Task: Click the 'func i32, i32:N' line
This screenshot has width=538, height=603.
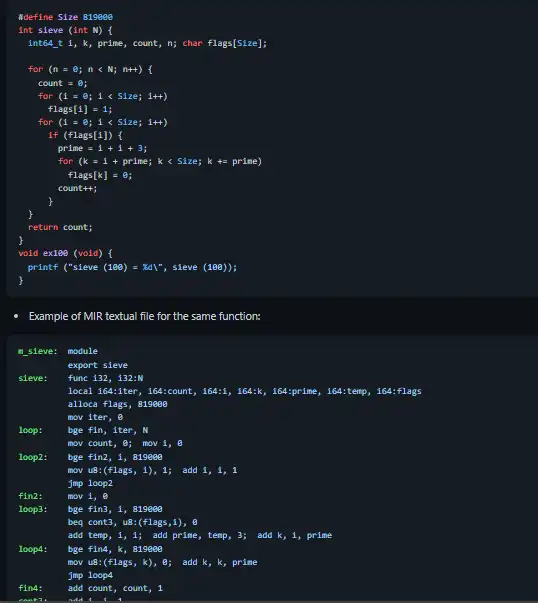Action: point(105,378)
